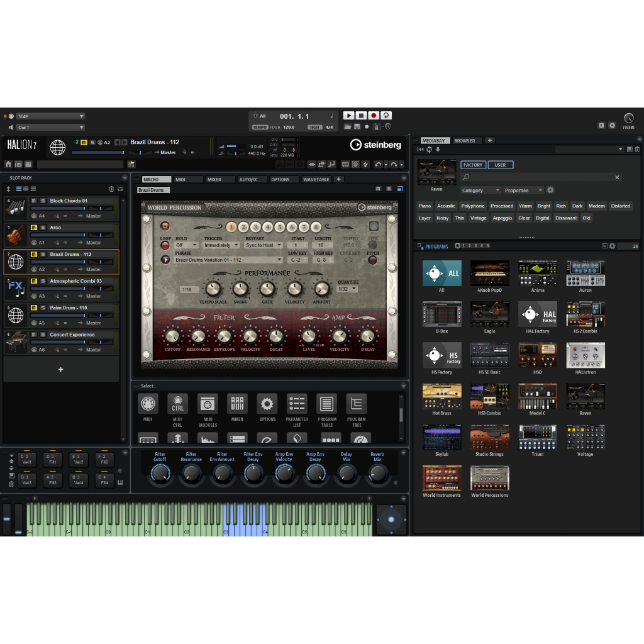Click the MIDI editor icon

(148, 404)
